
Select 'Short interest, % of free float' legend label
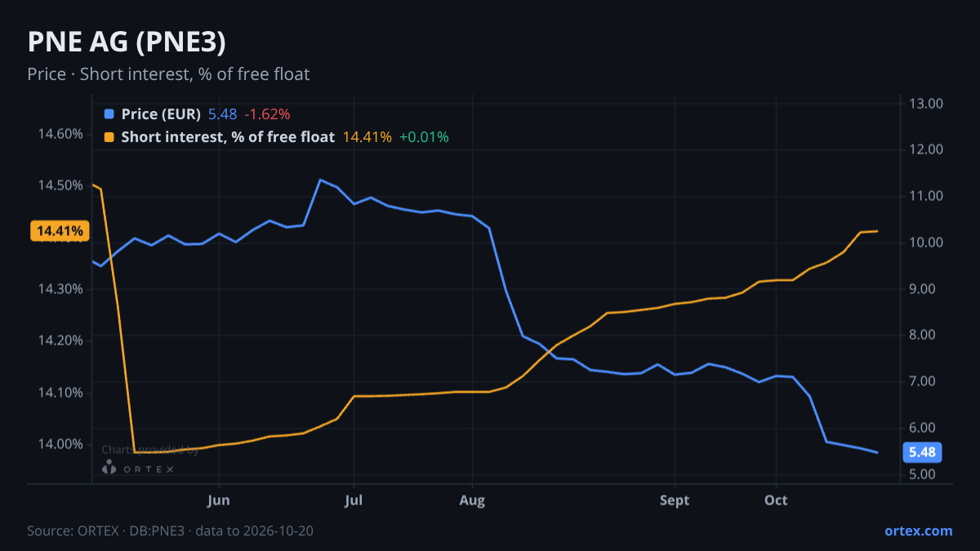click(x=228, y=137)
